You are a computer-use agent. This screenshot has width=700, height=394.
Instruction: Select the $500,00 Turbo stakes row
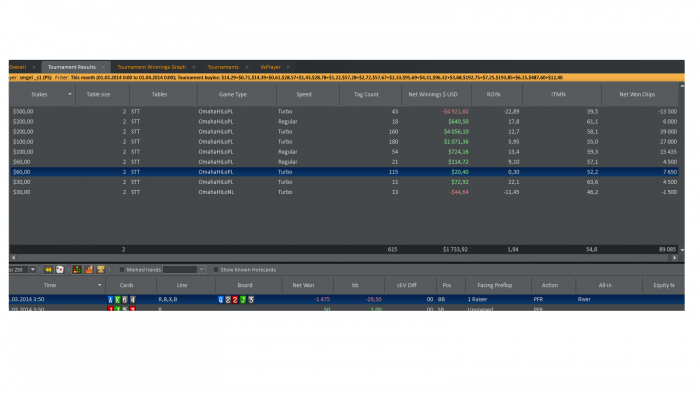344,112
